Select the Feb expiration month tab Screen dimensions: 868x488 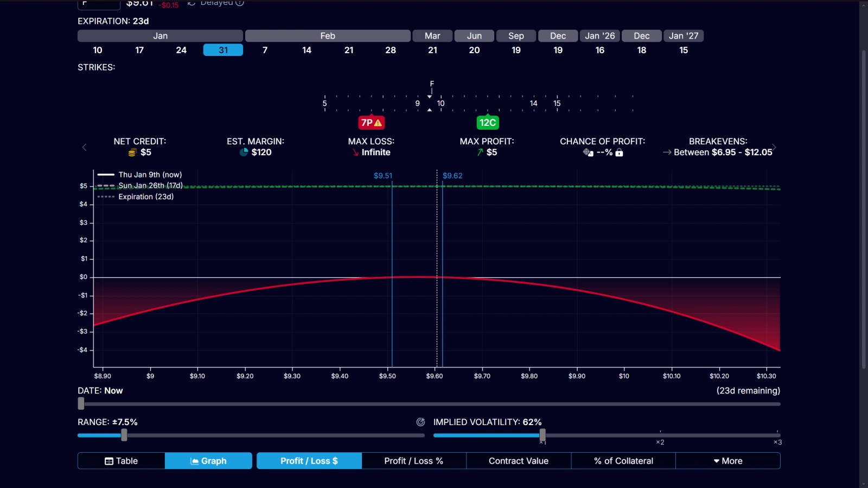tap(328, 36)
